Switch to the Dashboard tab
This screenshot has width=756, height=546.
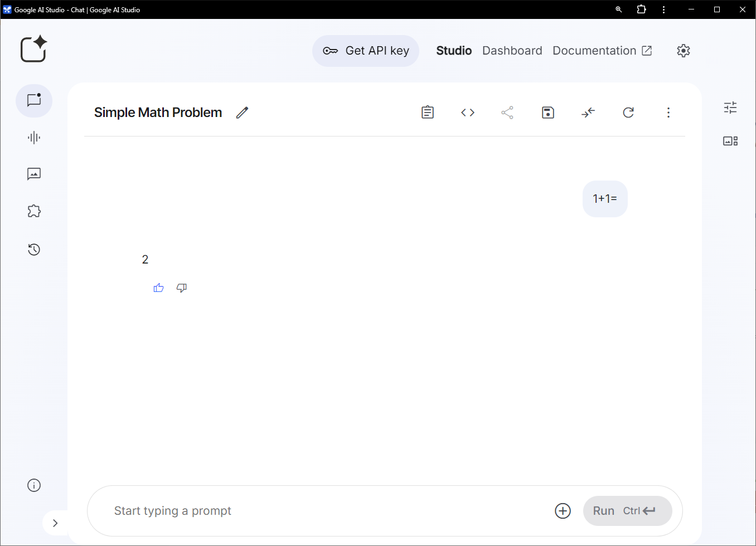512,50
